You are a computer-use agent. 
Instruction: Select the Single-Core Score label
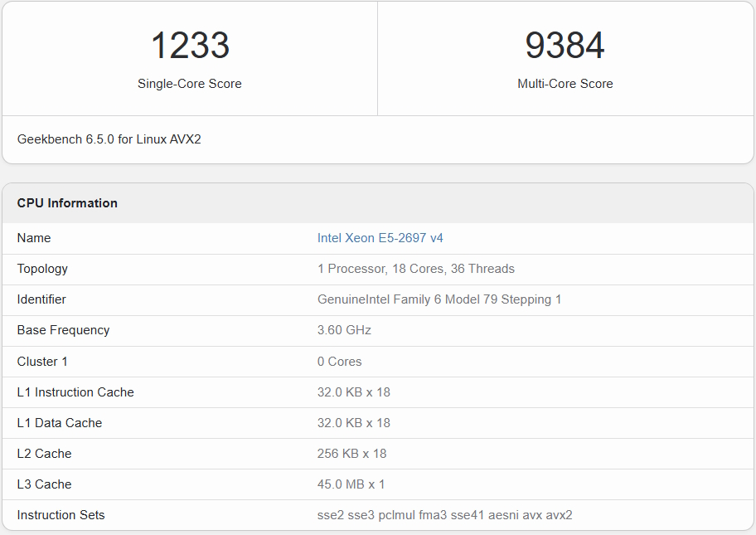190,84
